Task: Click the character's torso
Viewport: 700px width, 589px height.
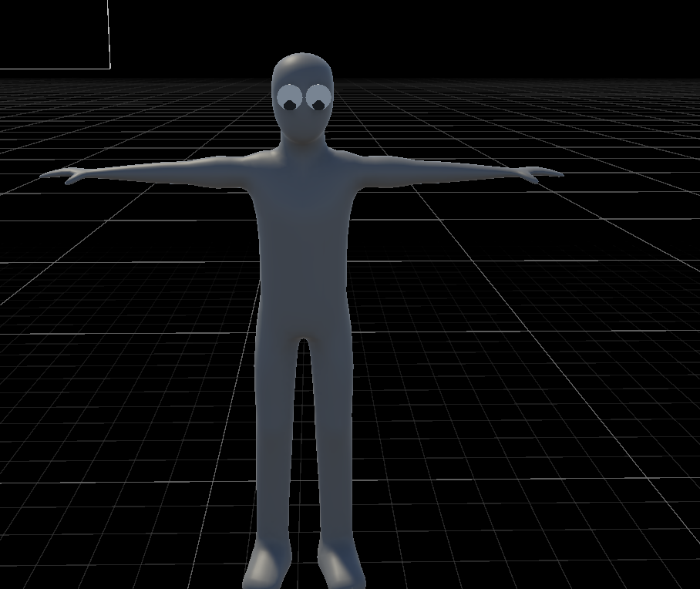Action: [x=304, y=246]
